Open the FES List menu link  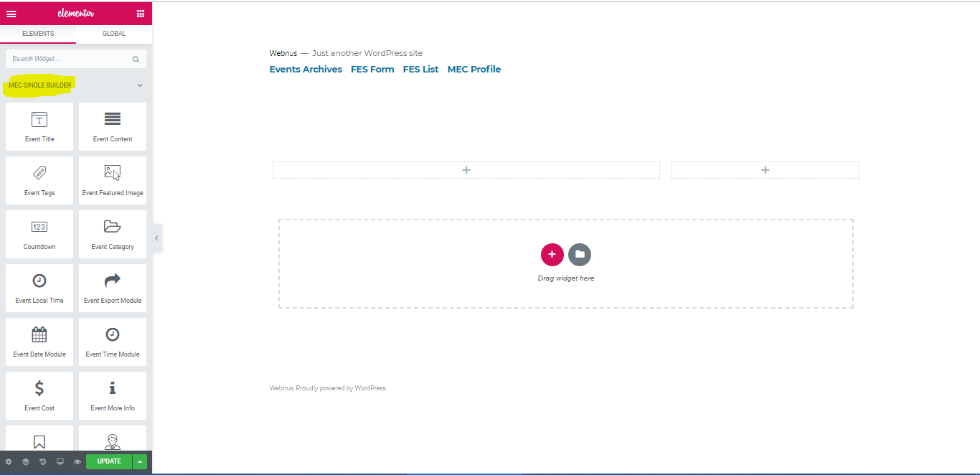(x=420, y=70)
